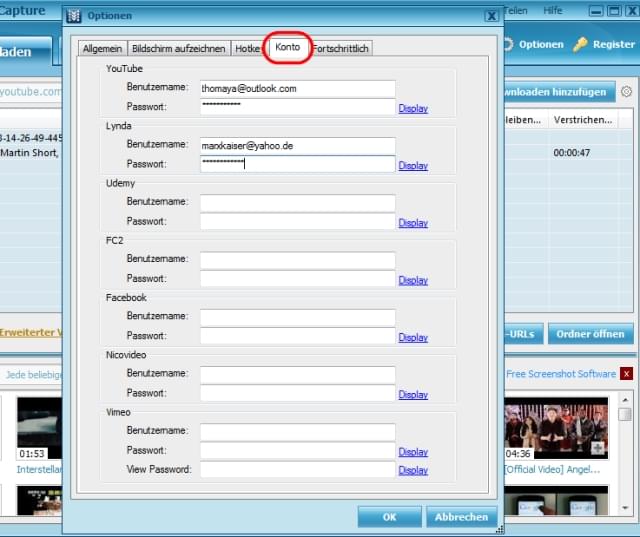Click Nicovideo Benutzername field
Image resolution: width=640 pixels, height=537 pixels.
click(298, 374)
